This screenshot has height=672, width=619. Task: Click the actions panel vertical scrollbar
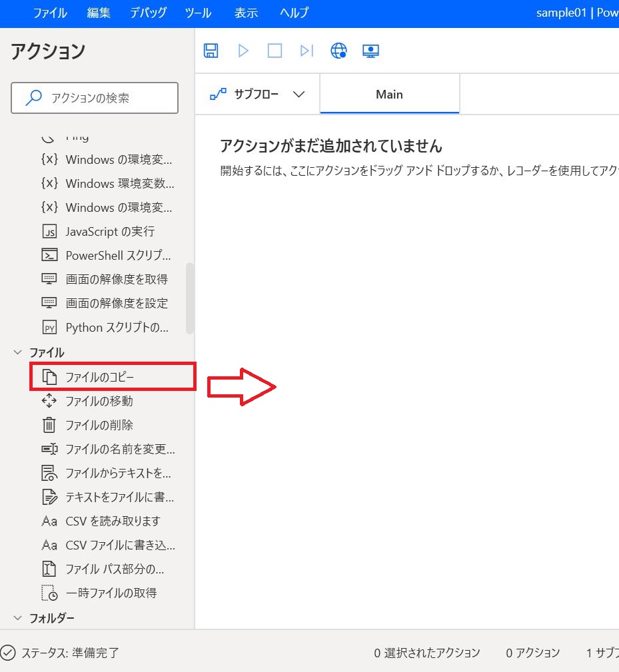click(x=190, y=298)
